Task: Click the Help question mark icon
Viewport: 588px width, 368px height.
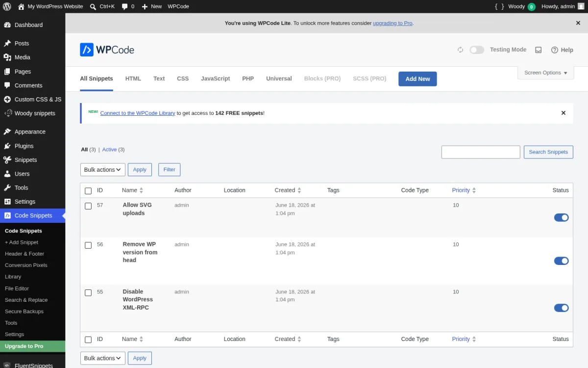Action: [x=555, y=50]
